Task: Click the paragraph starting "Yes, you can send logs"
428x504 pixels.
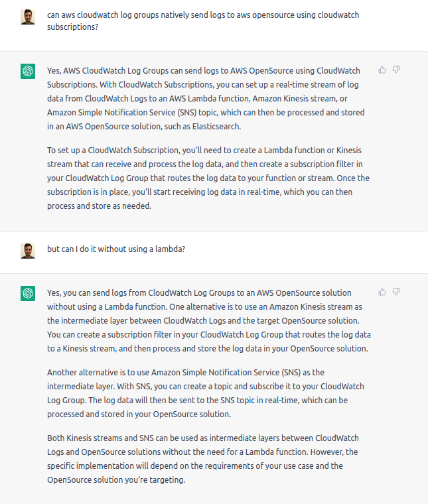Action: point(209,321)
